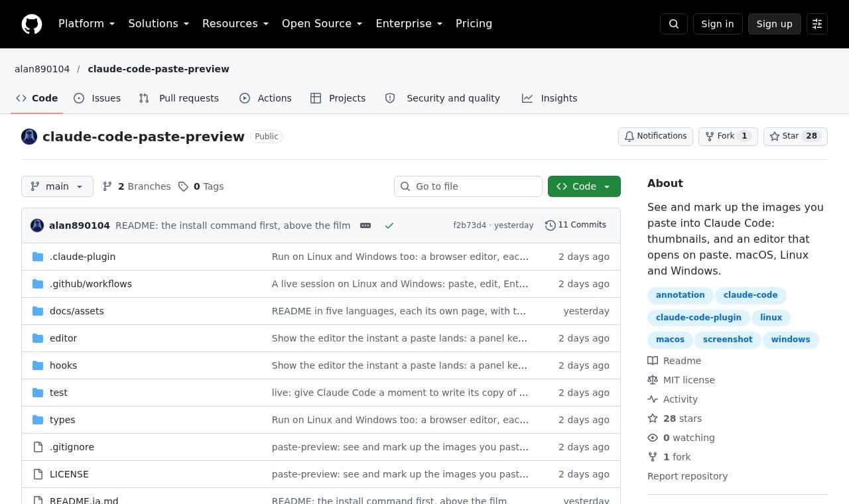Viewport: 849px width, 504px height.
Task: Switch to the Pull requests tab
Action: coord(179,98)
